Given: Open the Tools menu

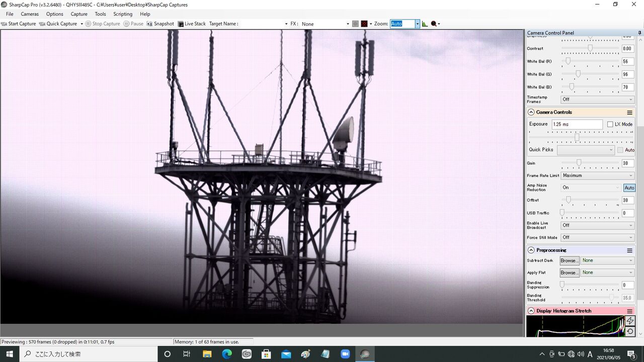Looking at the screenshot, I should coord(101,14).
